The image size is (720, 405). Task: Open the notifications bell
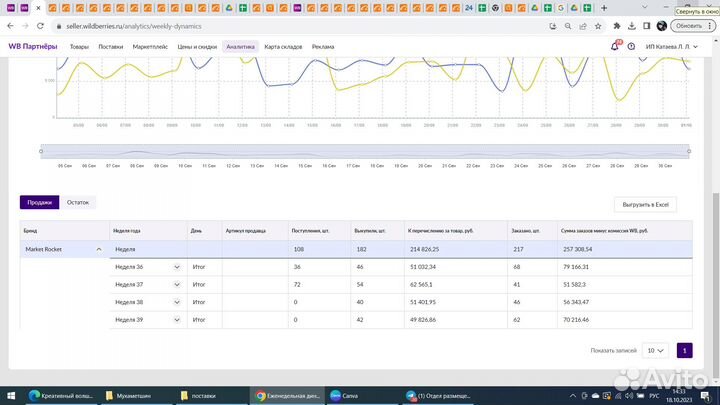point(615,46)
